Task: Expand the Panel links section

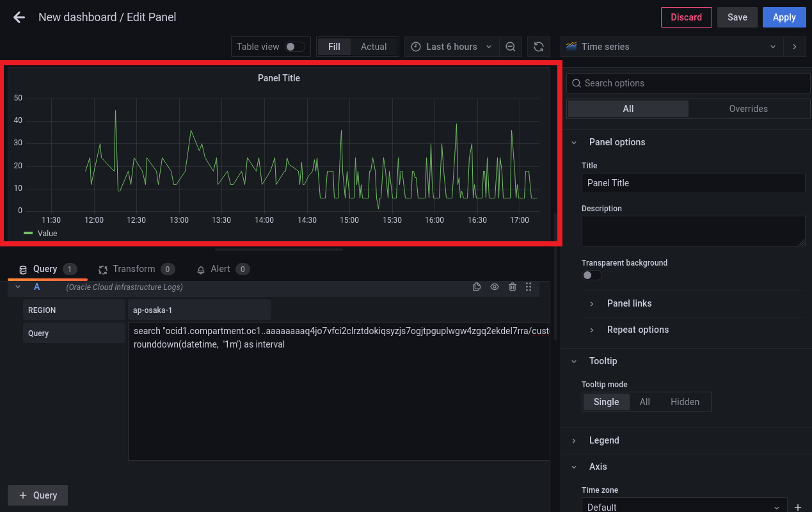Action: (629, 303)
